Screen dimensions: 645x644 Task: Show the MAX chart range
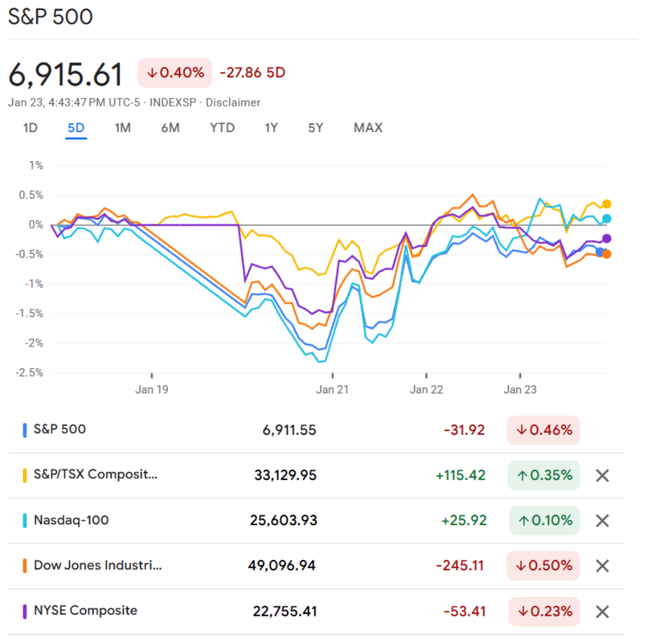[x=368, y=128]
